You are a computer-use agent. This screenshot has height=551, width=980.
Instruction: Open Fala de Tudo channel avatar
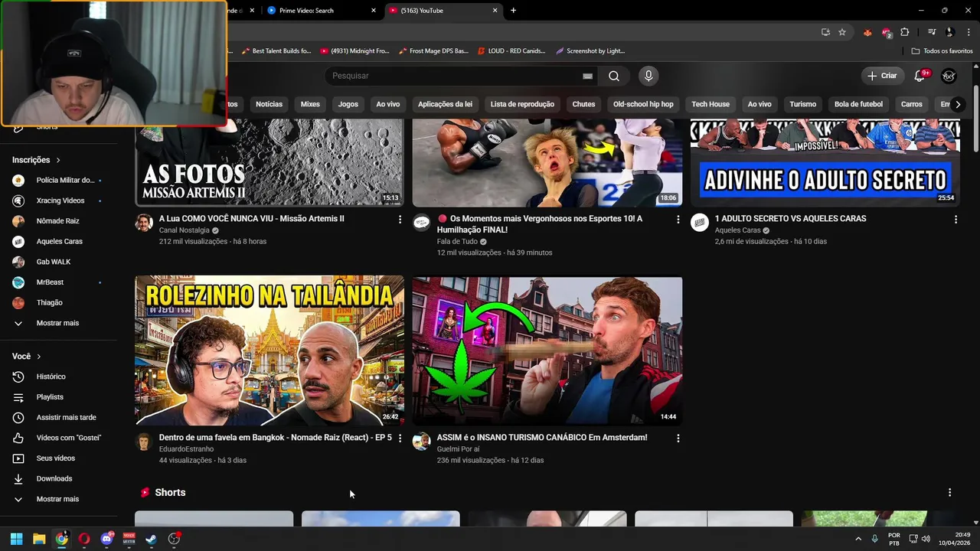coord(421,223)
